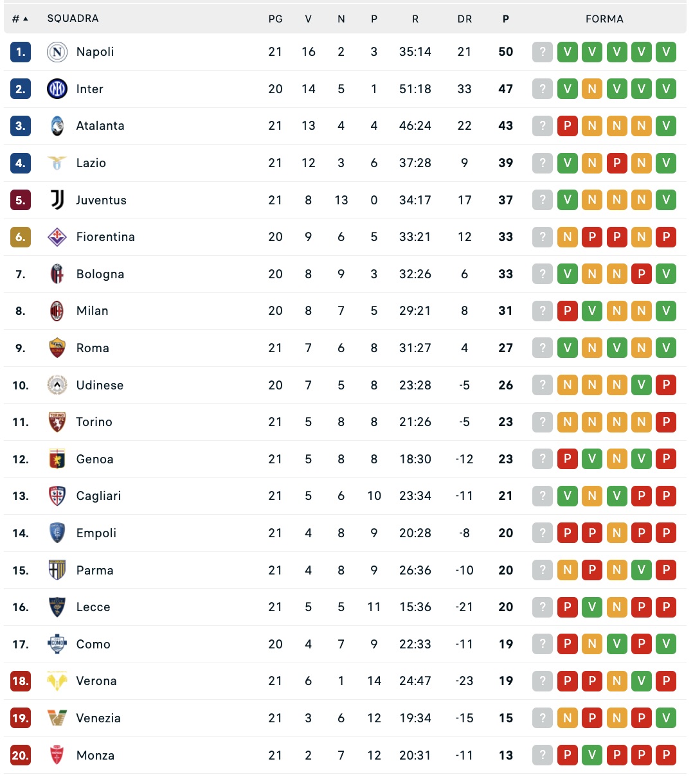
Task: Sort standings by SQUADRA column header
Action: click(73, 19)
